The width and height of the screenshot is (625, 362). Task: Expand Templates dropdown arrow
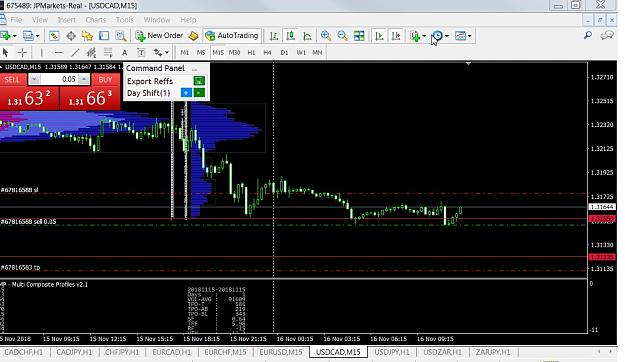470,36
